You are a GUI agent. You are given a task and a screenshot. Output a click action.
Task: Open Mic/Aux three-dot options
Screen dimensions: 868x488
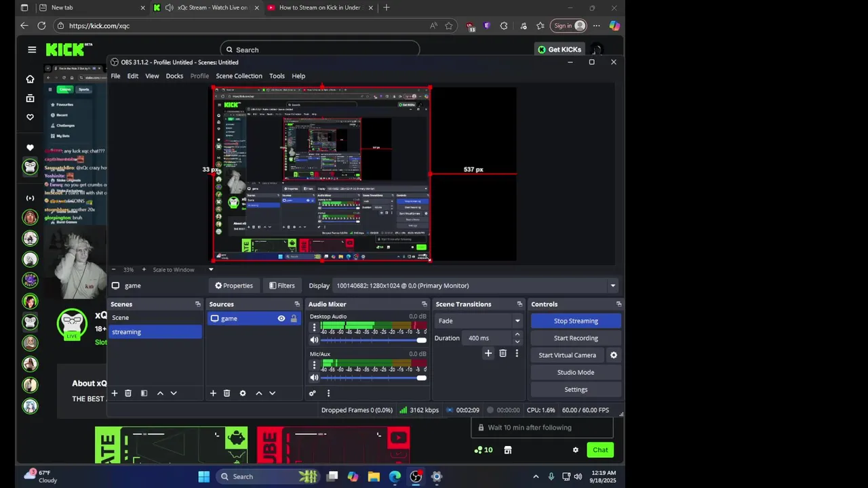pos(314,365)
